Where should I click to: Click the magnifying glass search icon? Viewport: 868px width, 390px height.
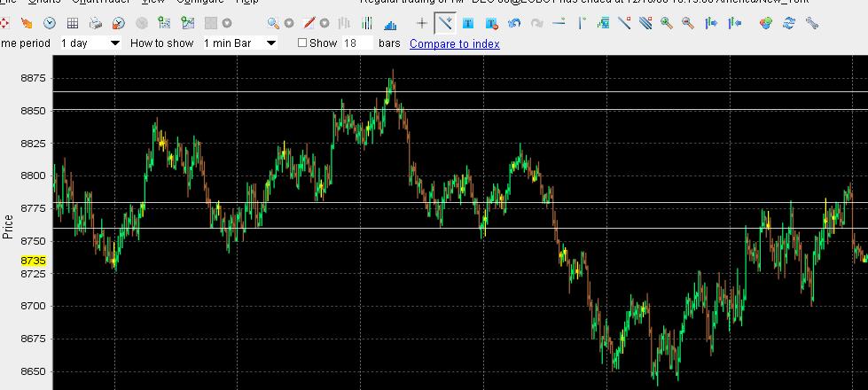pyautogui.click(x=273, y=23)
